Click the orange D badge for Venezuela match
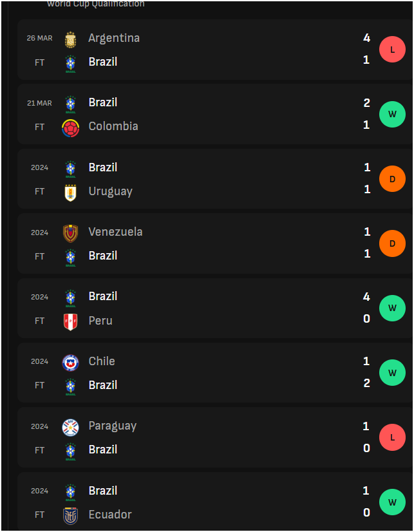This screenshot has height=532, width=414. click(392, 243)
